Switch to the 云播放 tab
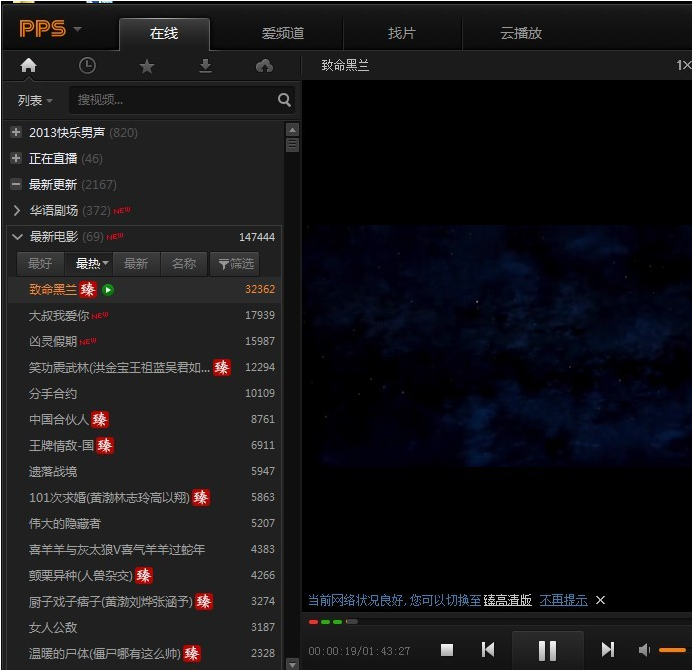This screenshot has width=692, height=670. [x=521, y=33]
